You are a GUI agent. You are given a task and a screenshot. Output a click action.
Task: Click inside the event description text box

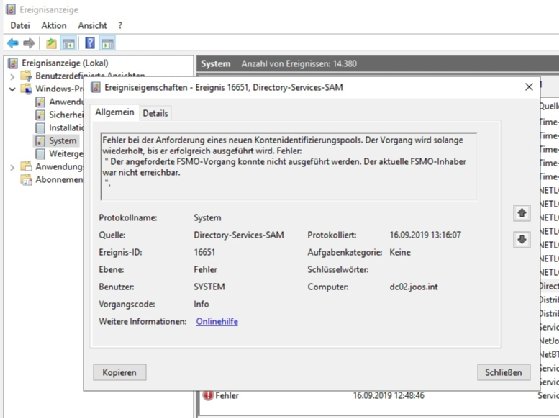289,167
